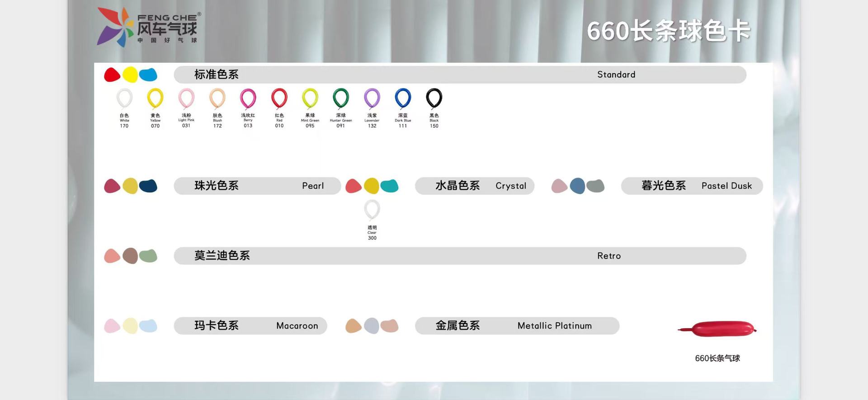
Task: Click the light blue blob beside Macaroon banner
Action: pos(148,326)
